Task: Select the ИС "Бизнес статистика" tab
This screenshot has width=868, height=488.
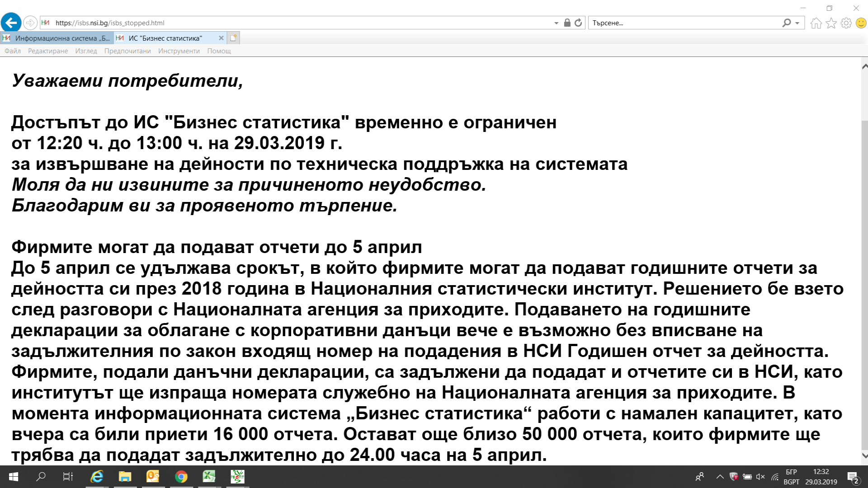Action: pos(170,38)
